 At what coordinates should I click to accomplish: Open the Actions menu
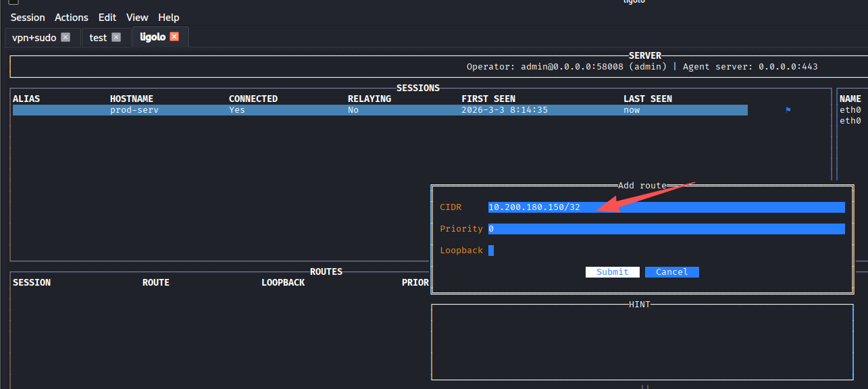[72, 17]
